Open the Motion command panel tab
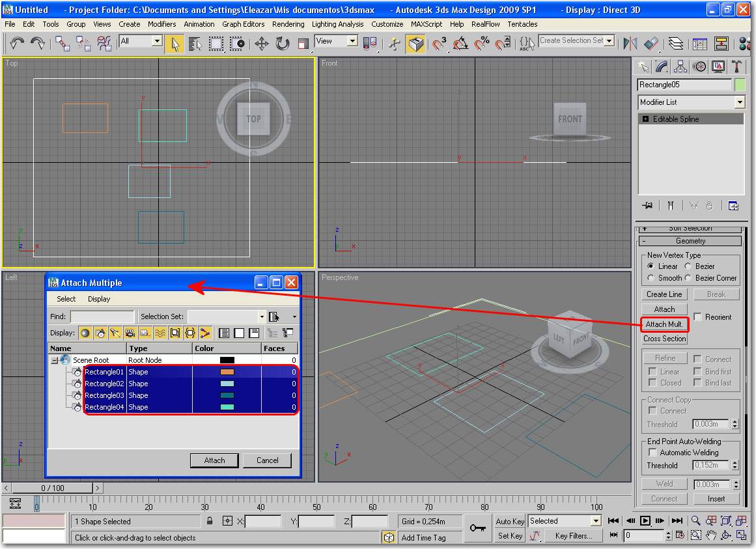The height and width of the screenshot is (549, 756). pos(699,66)
